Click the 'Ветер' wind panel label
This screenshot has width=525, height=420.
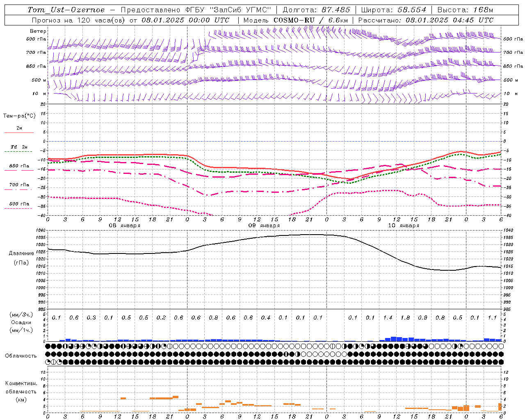click(38, 31)
